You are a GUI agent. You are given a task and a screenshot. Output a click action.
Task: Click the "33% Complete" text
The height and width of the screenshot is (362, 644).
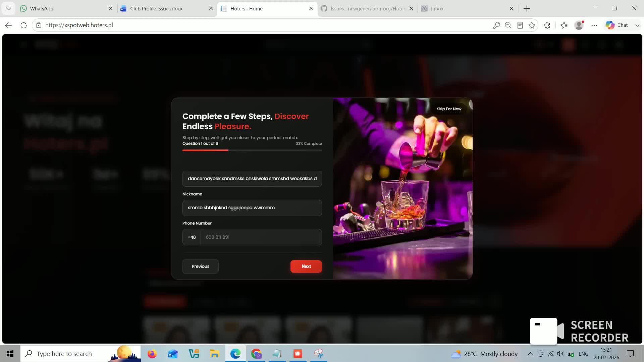pos(309,143)
